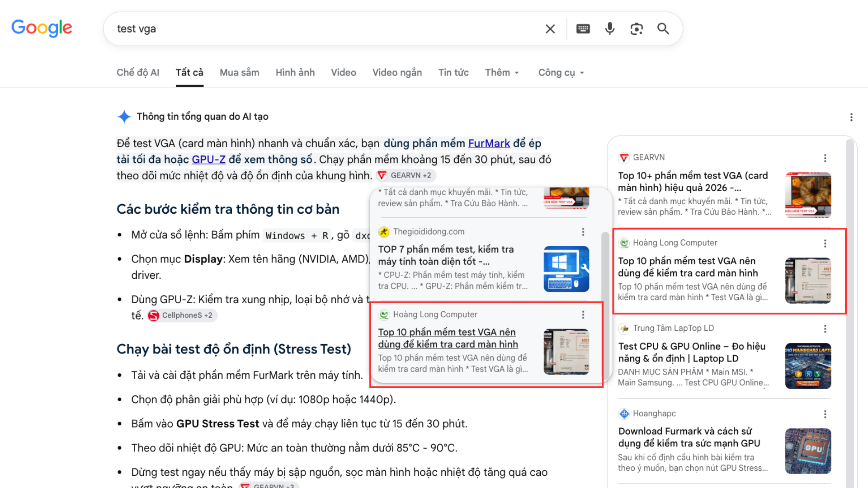The image size is (868, 488).
Task: Open the Tin tức tab
Action: pyautogui.click(x=453, y=72)
